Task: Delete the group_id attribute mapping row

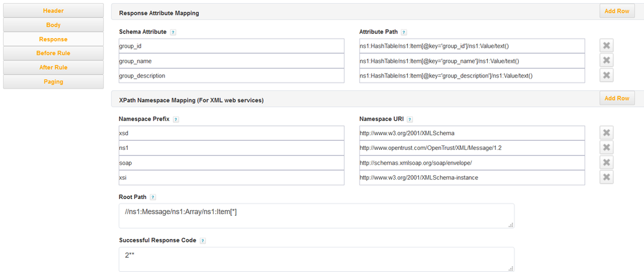Action: [606, 46]
